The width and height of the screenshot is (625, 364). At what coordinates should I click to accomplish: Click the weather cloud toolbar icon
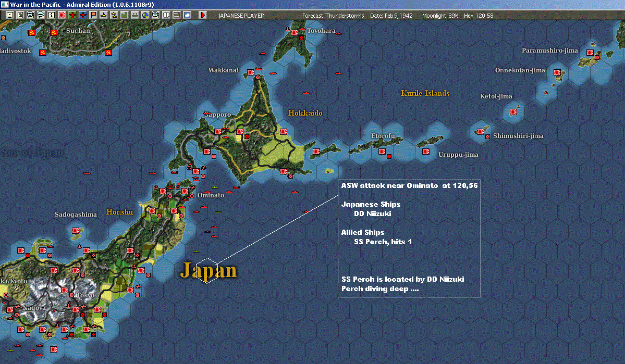(x=187, y=15)
